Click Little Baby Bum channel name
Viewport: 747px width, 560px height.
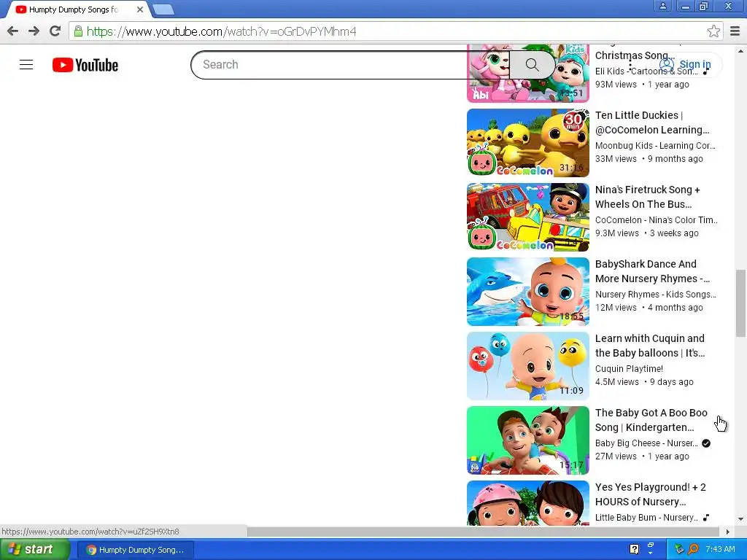(646, 517)
